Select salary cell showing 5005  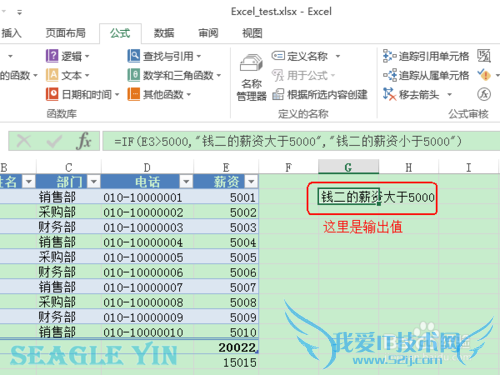tap(226, 257)
